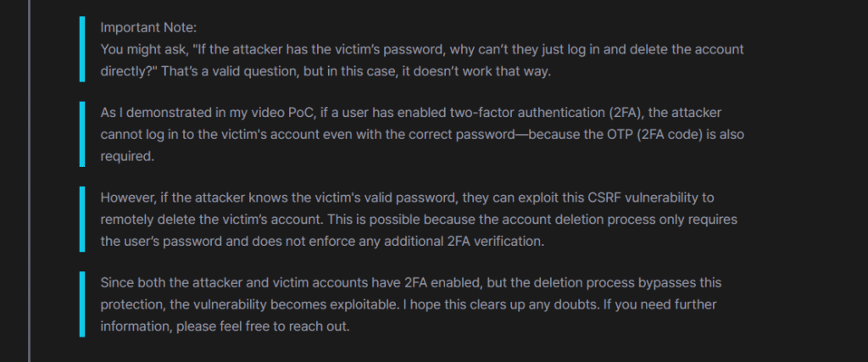Click the thin vertical line at the left edge
The image size is (868, 362).
30,181
